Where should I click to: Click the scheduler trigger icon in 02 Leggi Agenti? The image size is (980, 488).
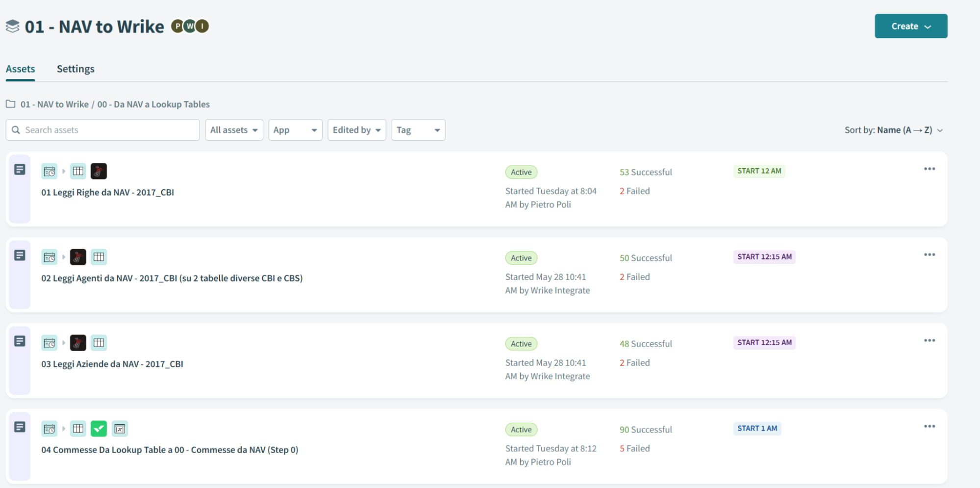50,257
